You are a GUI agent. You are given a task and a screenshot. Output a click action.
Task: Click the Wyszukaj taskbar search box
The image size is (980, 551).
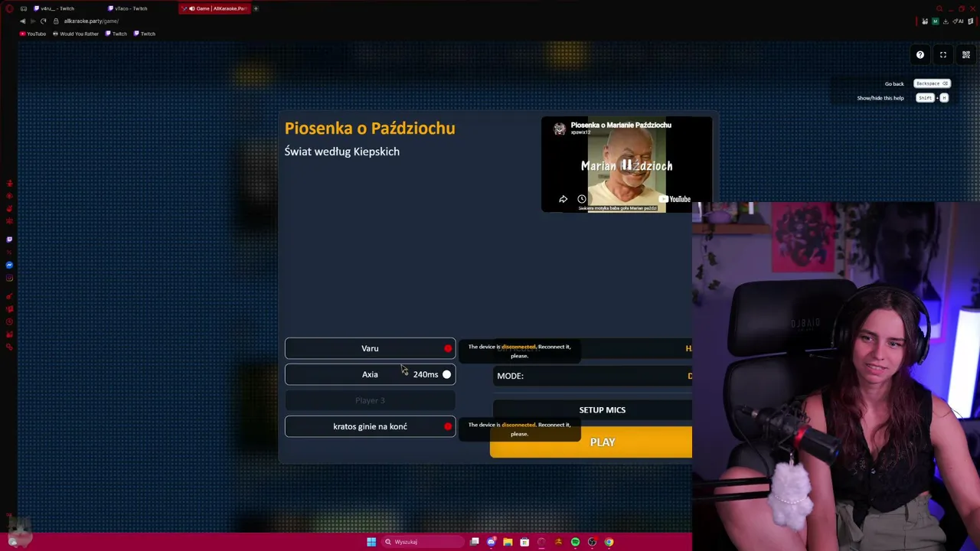pos(423,542)
